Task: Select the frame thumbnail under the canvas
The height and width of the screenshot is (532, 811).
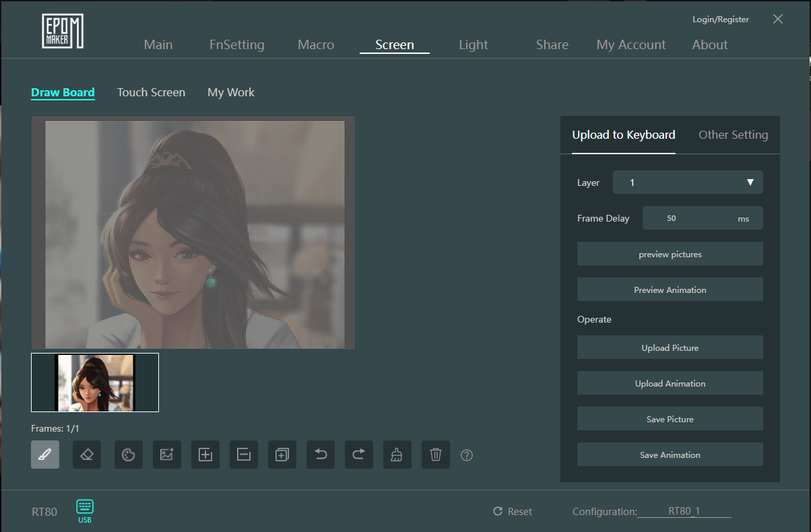Action: [x=95, y=383]
